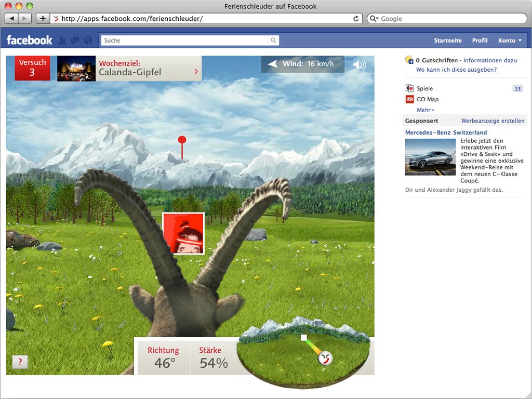Open 'Wo kann ich diese ausgeben?' link
Image resolution: width=532 pixels, height=399 pixels.
click(x=456, y=70)
